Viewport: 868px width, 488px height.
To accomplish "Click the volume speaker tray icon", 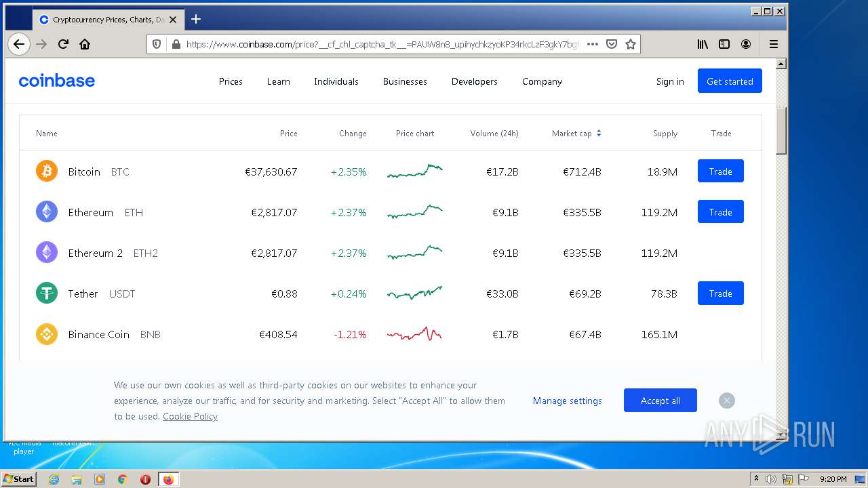I will click(771, 479).
